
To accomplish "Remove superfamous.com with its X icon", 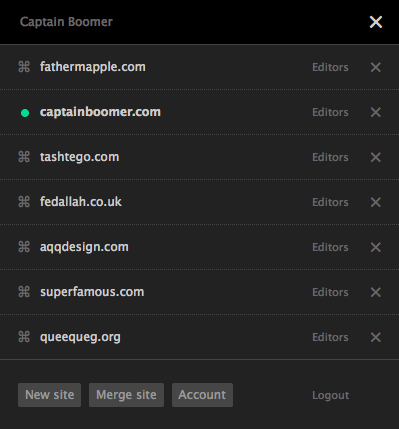I will [x=376, y=292].
